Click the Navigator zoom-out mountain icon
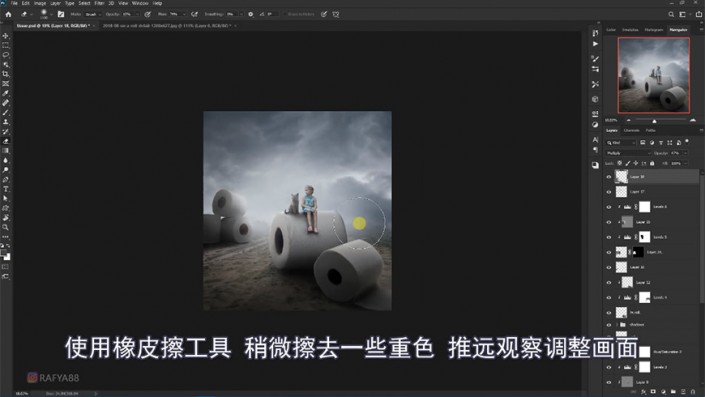This screenshot has height=397, width=705. click(629, 120)
